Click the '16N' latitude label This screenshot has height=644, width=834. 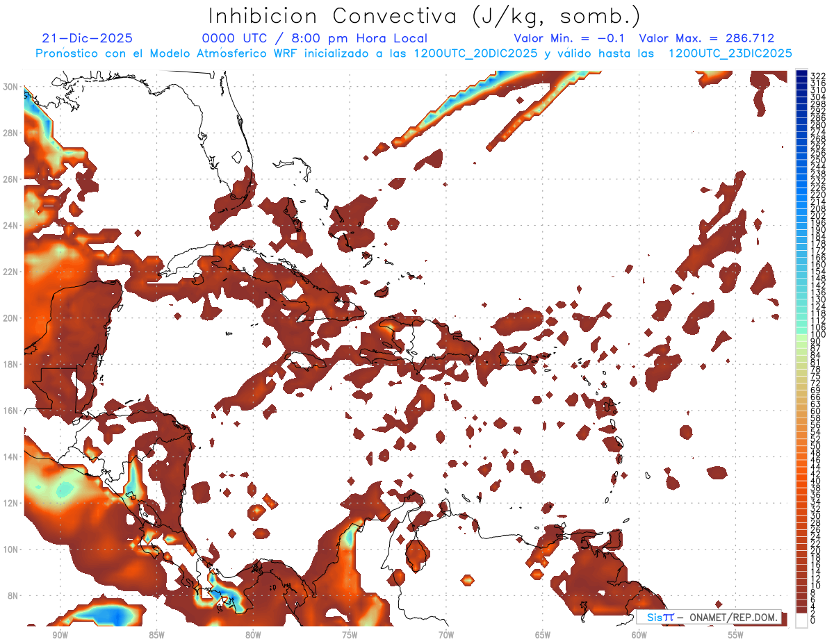click(11, 411)
